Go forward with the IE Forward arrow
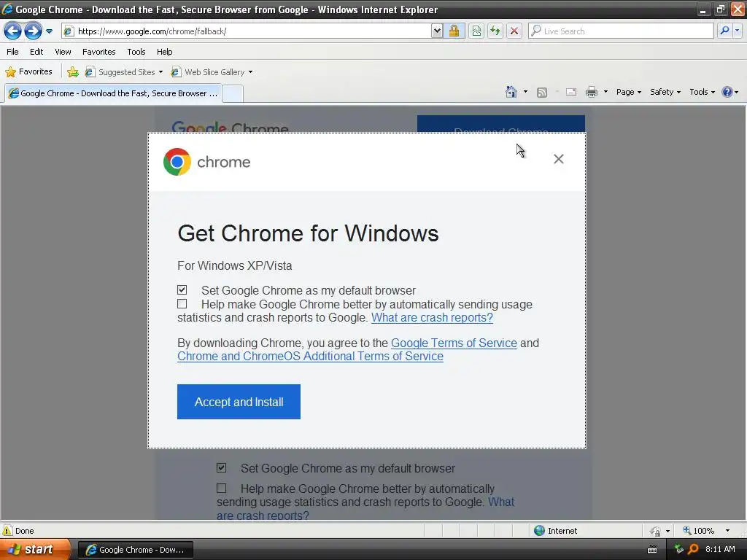This screenshot has width=747, height=560. 33,31
